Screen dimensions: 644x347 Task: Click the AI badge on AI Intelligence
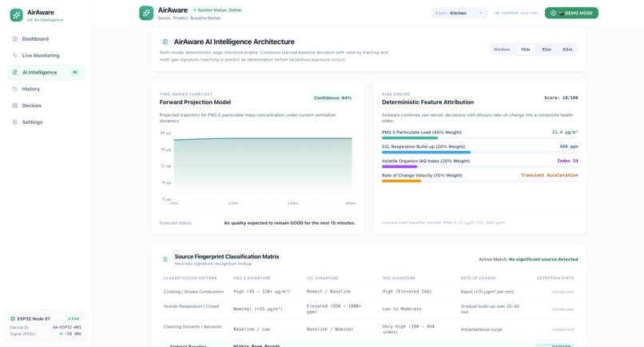[75, 73]
